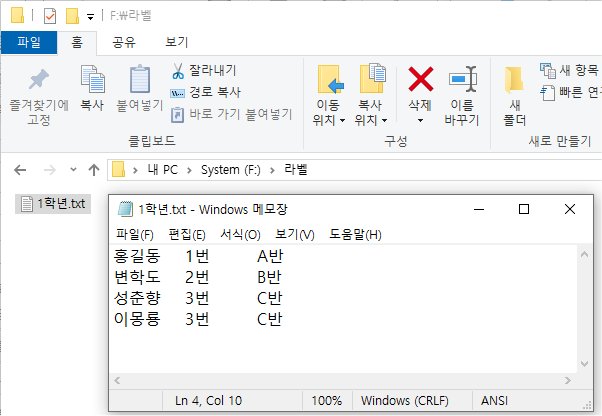The height and width of the screenshot is (416, 602).
Task: Open 이동 위치 (Move to) button
Action: click(x=329, y=96)
